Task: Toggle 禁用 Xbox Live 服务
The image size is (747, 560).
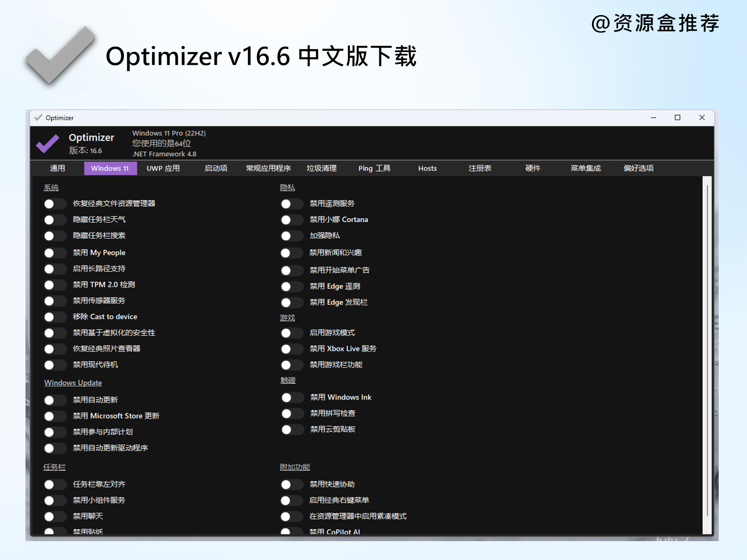Action: [x=292, y=349]
